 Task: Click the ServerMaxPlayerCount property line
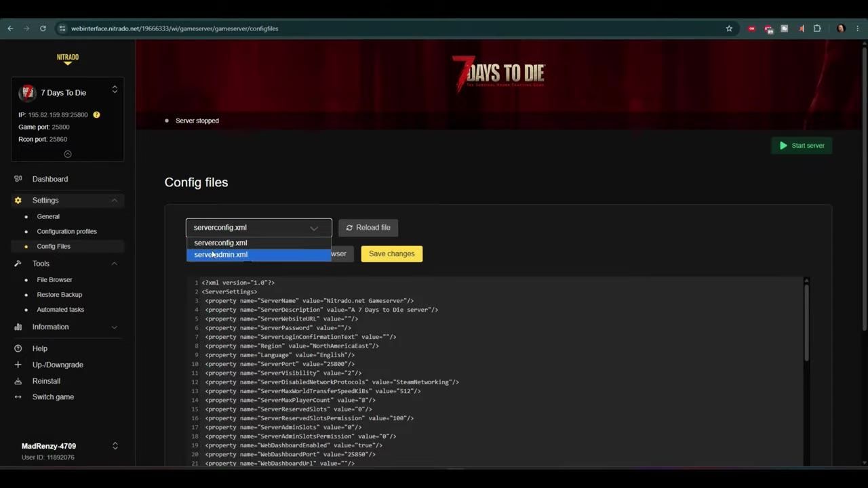tap(290, 401)
